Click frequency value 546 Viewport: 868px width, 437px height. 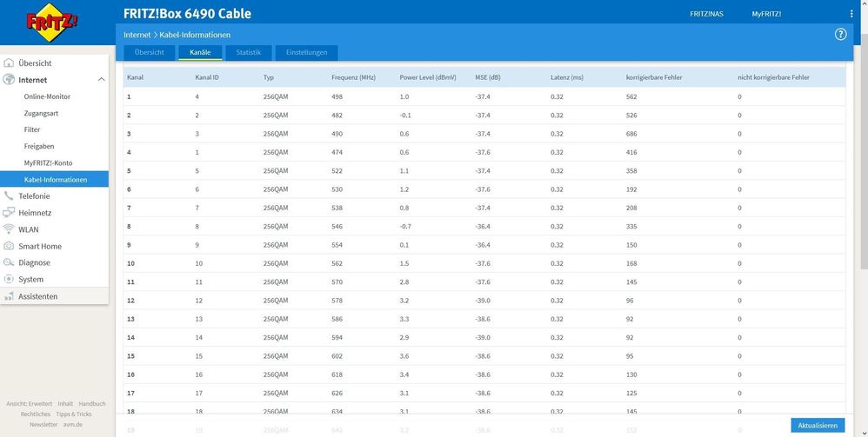pos(337,226)
